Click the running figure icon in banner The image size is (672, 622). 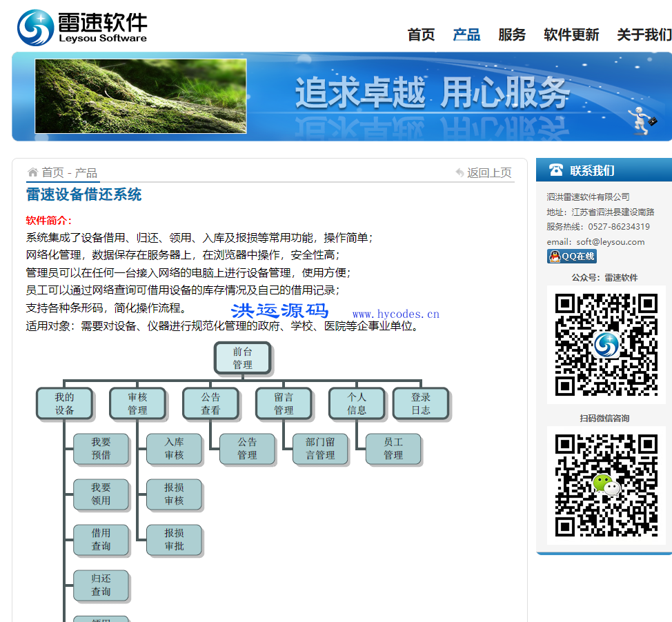642,121
